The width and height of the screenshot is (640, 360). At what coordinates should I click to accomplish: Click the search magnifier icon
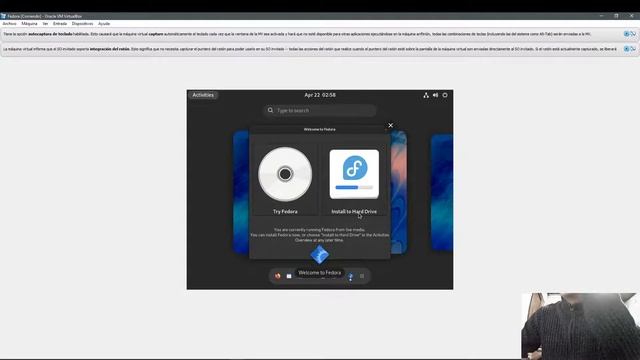point(270,110)
